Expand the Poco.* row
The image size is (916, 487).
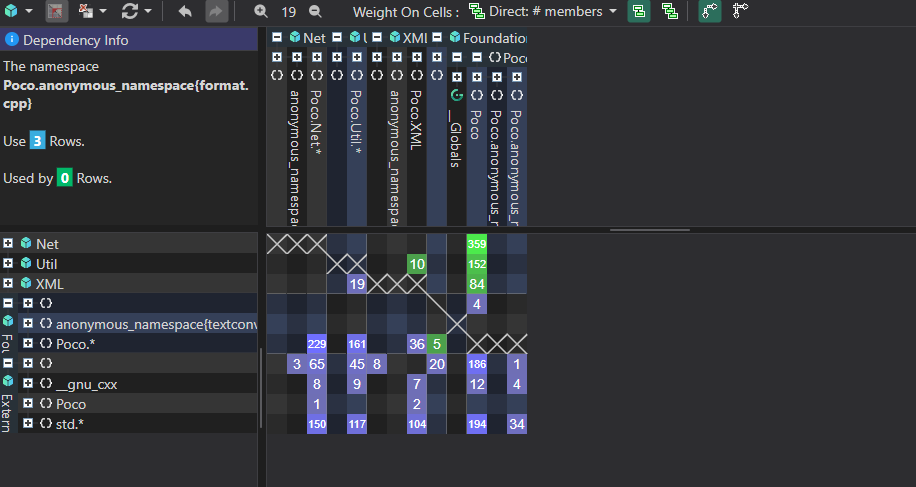coord(27,343)
